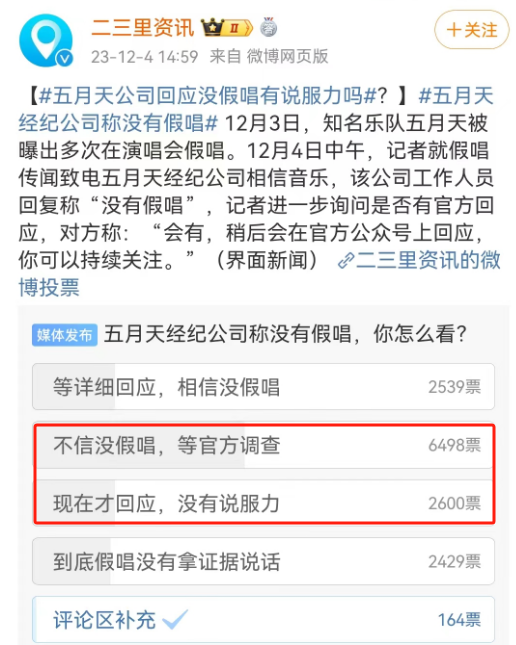
Task: Vote for 现在才回应，没有说服力
Action: [x=263, y=502]
